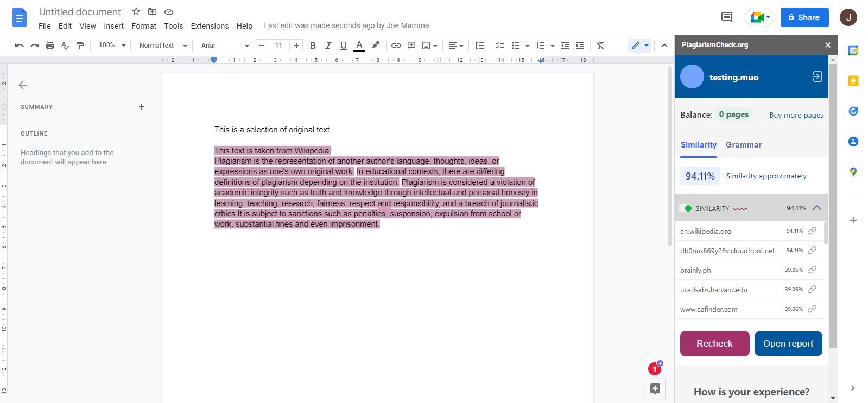The height and width of the screenshot is (403, 868).
Task: Click the blue Share button
Action: coord(804,17)
